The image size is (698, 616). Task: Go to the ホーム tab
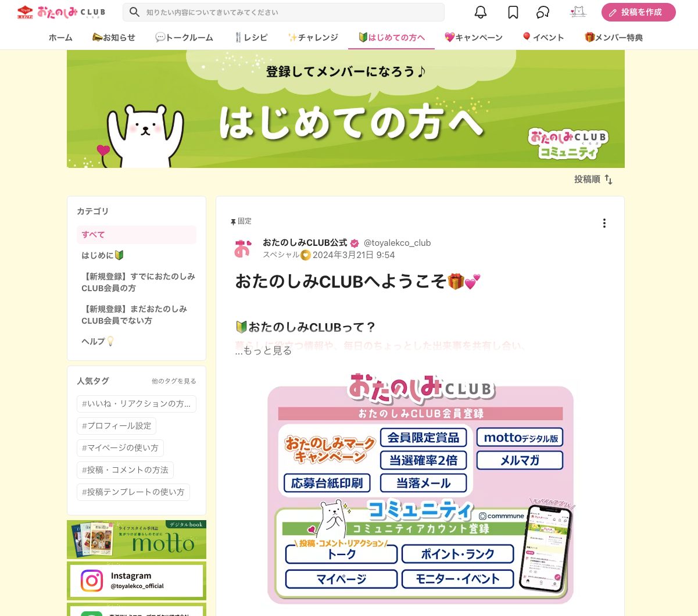(x=60, y=37)
